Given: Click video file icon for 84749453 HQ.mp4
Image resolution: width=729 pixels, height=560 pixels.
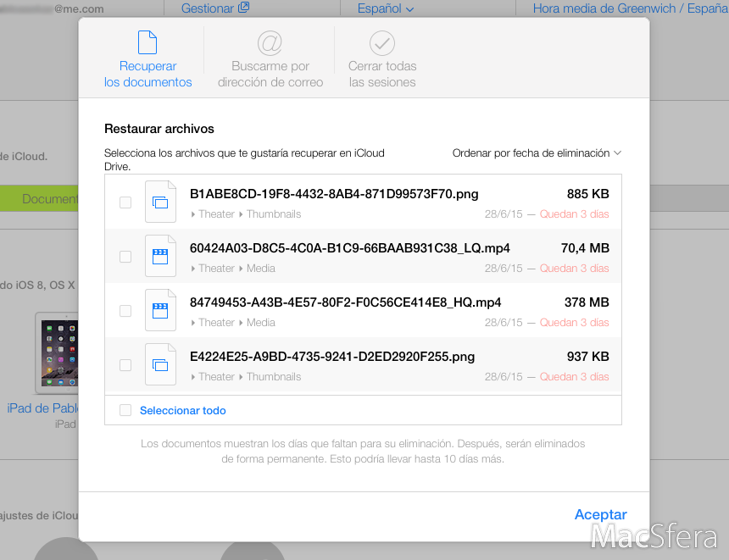Looking at the screenshot, I should click(x=160, y=310).
